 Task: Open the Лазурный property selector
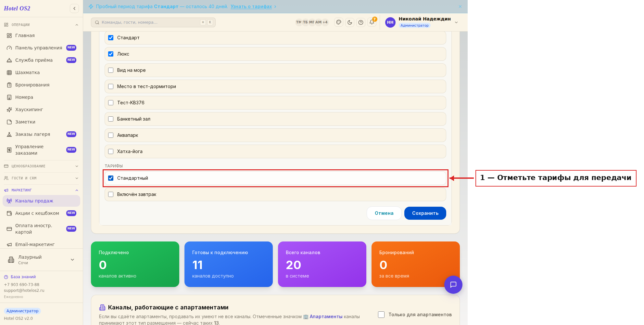(42, 260)
